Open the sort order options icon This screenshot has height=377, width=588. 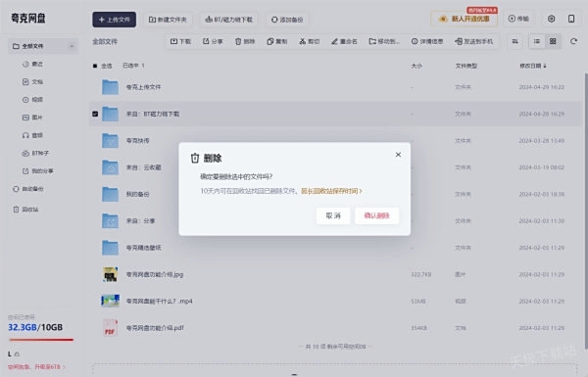(x=514, y=41)
